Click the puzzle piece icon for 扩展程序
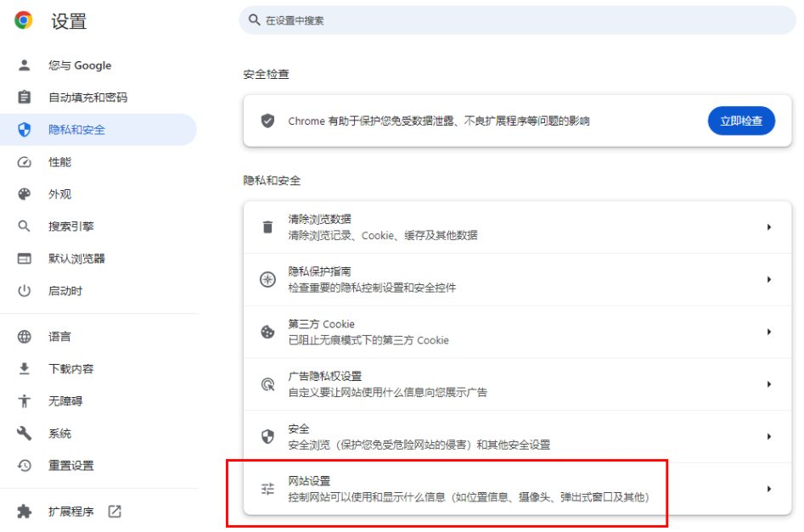 [24, 511]
